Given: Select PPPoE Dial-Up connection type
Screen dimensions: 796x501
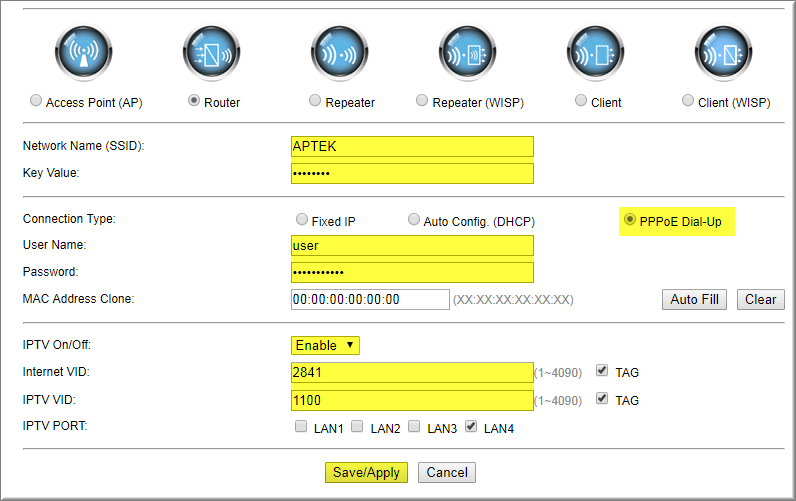Looking at the screenshot, I should [630, 220].
